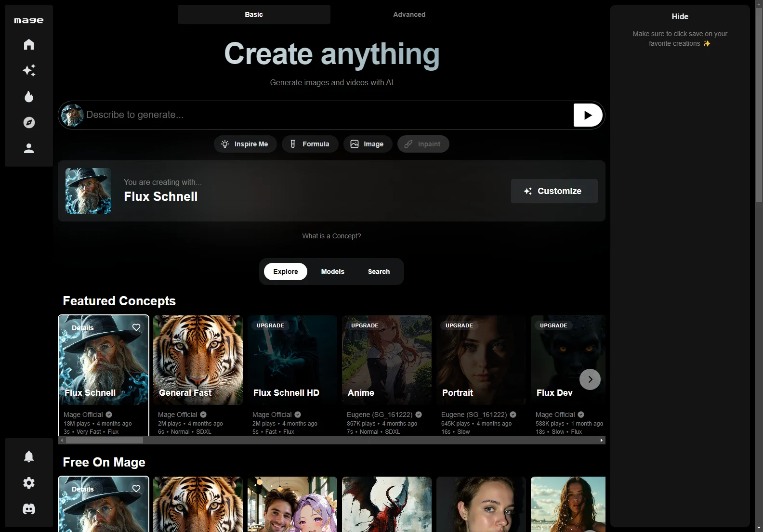Select the Flux Dev concept card
Viewport: 763px width, 532px height.
pyautogui.click(x=568, y=360)
